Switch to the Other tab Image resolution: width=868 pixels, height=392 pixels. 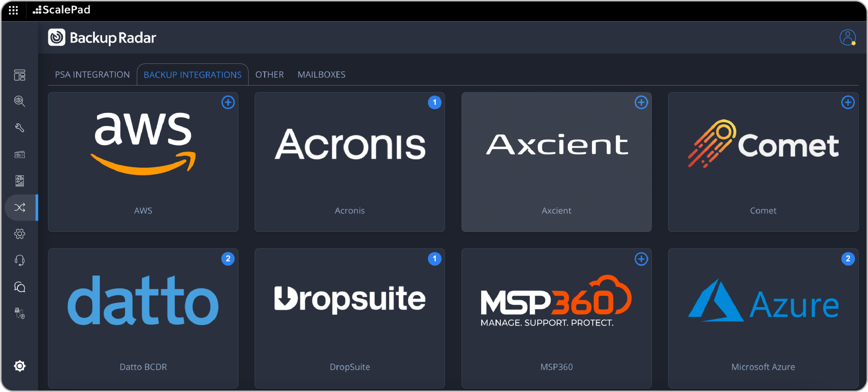pyautogui.click(x=270, y=75)
